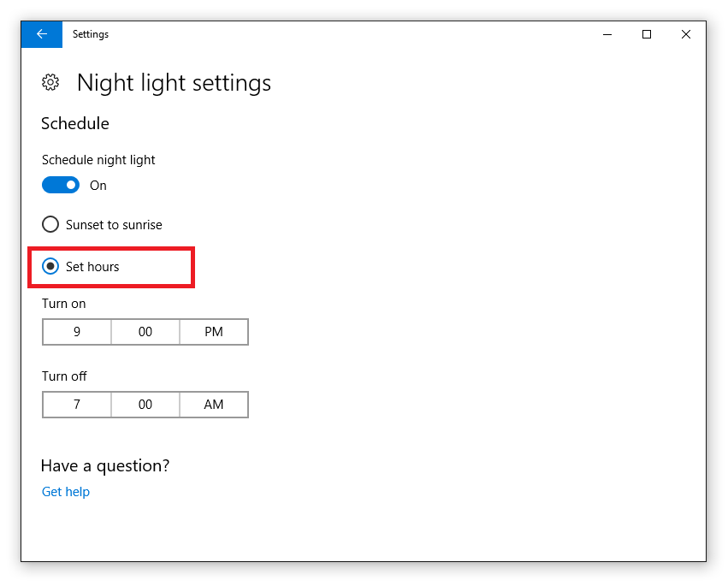The width and height of the screenshot is (728, 586).
Task: Click the Night light settings heading
Action: click(175, 84)
